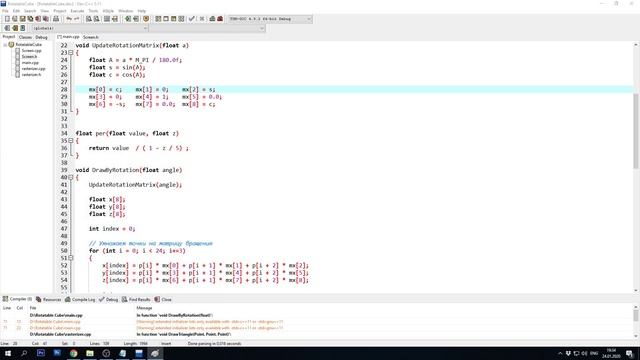
Task: Click the editor vertical scrollbar thumb
Action: (x=636, y=131)
